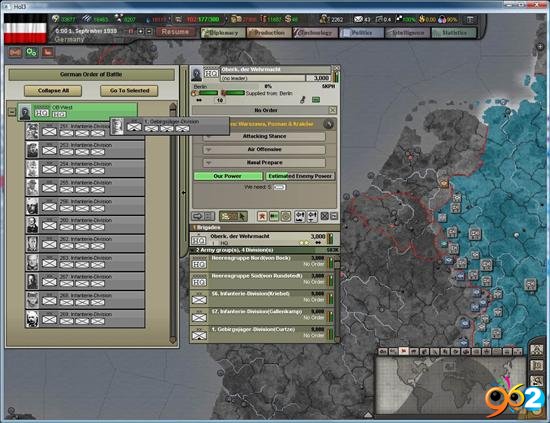Select the German flag emblem
This screenshot has height=423, width=550.
click(x=25, y=29)
